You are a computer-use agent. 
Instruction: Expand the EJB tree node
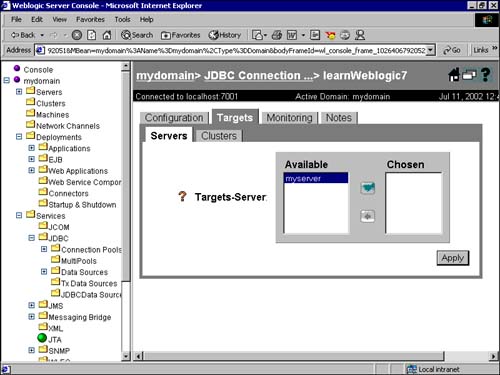pos(31,159)
